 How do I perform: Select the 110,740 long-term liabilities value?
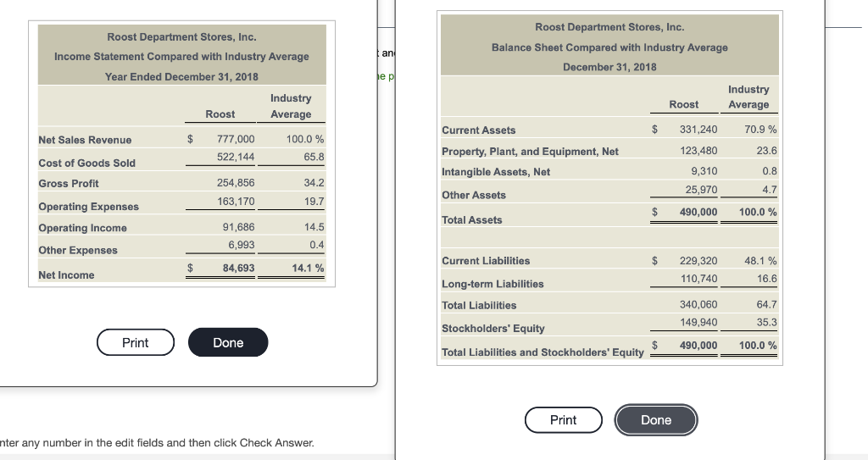point(698,279)
